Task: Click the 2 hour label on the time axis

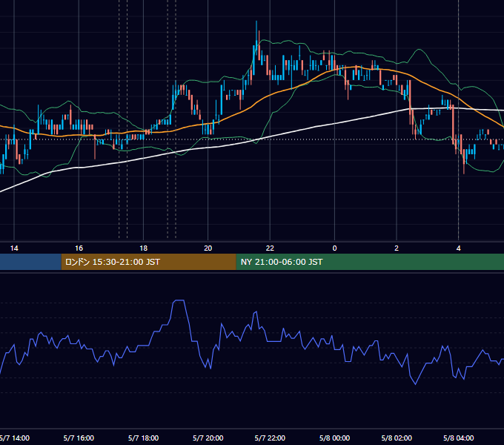Action: pyautogui.click(x=397, y=248)
